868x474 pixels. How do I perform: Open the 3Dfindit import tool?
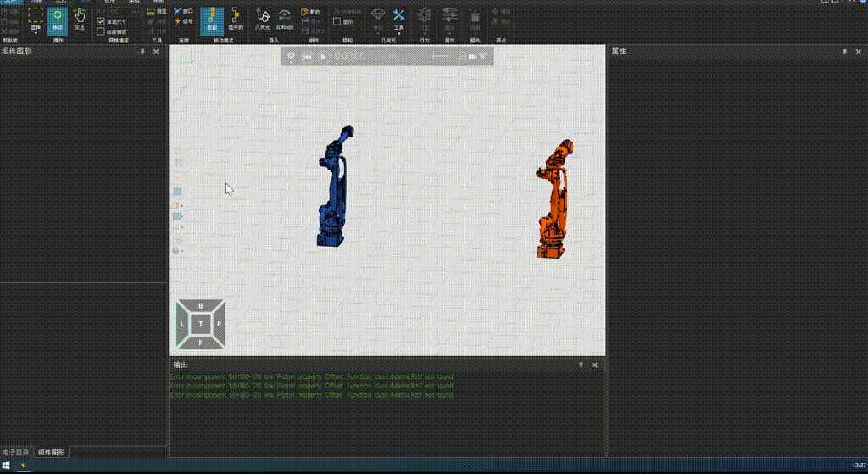point(285,20)
